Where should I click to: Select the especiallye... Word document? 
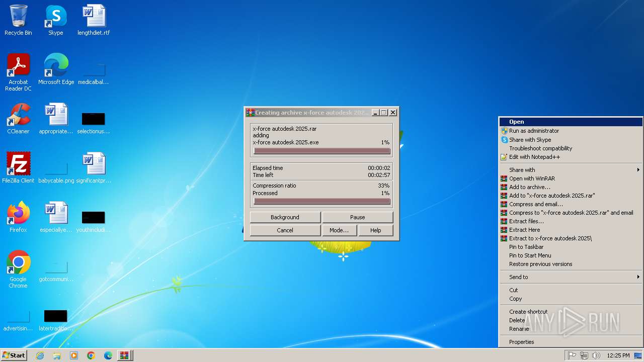point(56,217)
